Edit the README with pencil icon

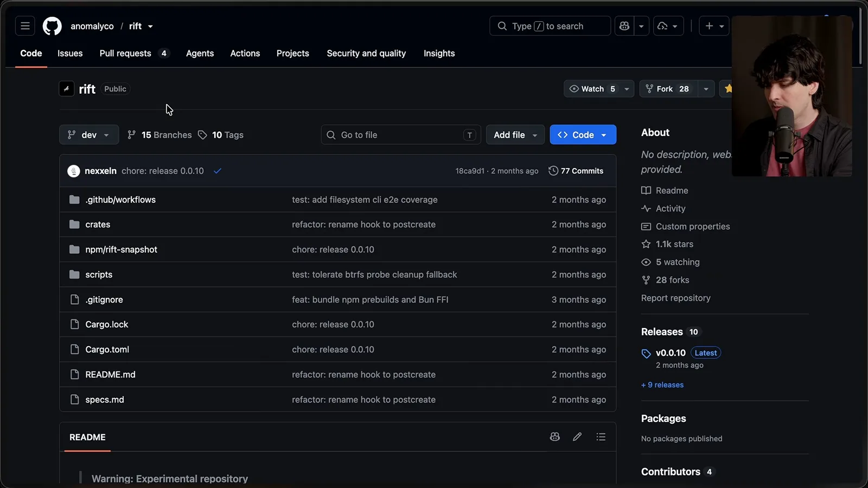point(577,437)
